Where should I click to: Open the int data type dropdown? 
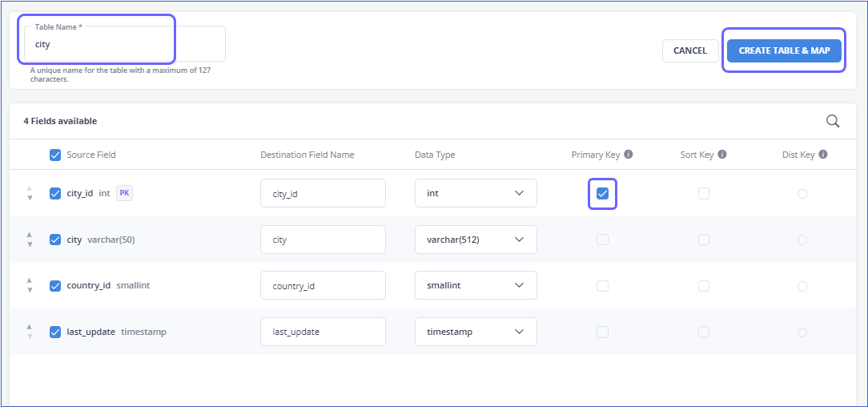point(476,193)
